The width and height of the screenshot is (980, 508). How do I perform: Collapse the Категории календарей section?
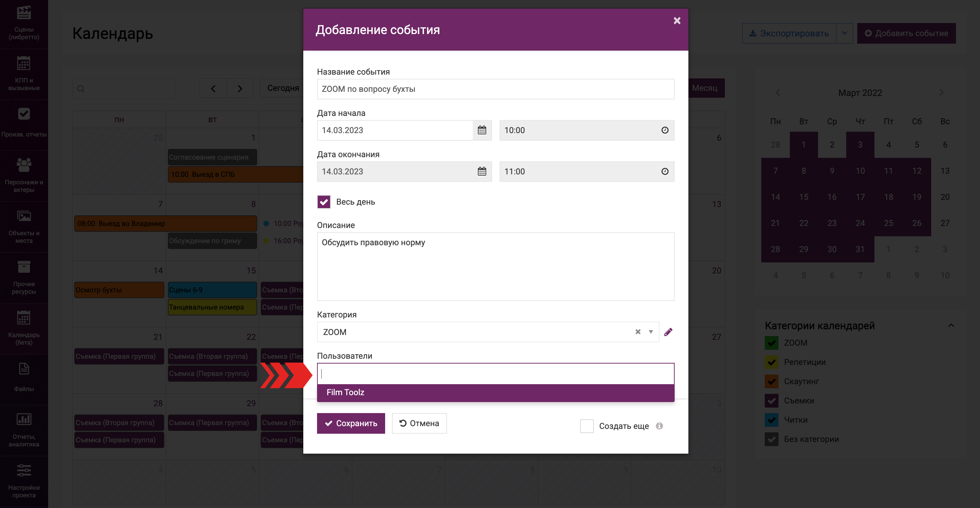coord(951,325)
